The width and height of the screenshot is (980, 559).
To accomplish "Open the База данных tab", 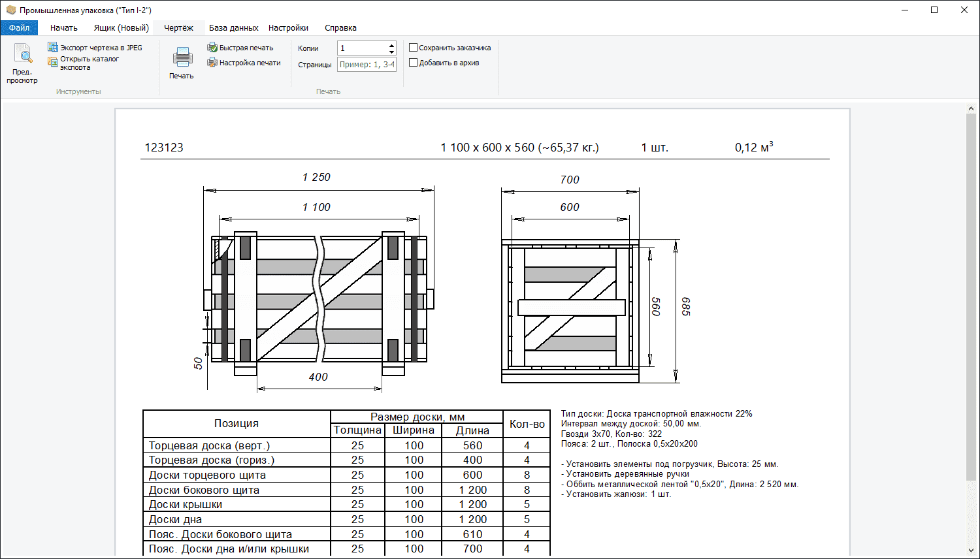I will click(x=234, y=28).
